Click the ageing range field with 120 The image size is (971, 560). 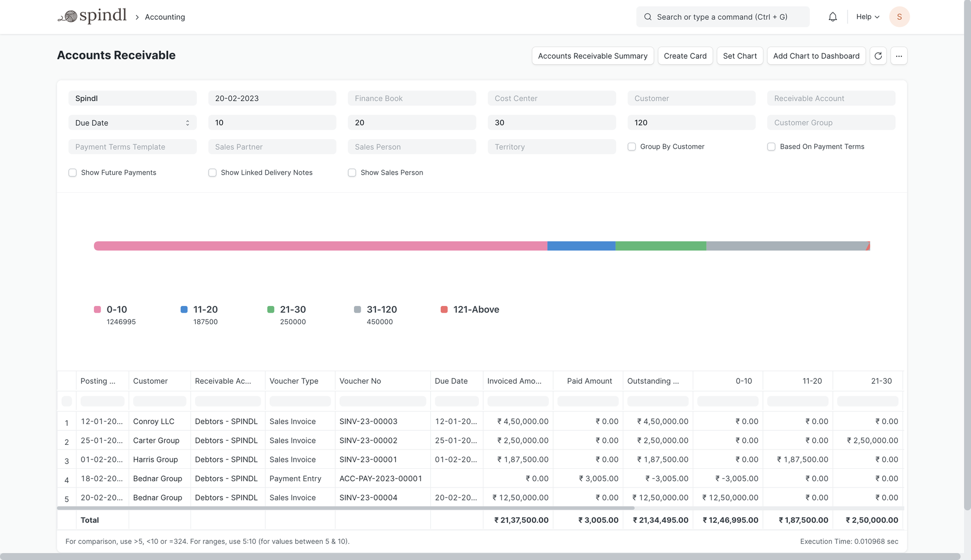691,122
